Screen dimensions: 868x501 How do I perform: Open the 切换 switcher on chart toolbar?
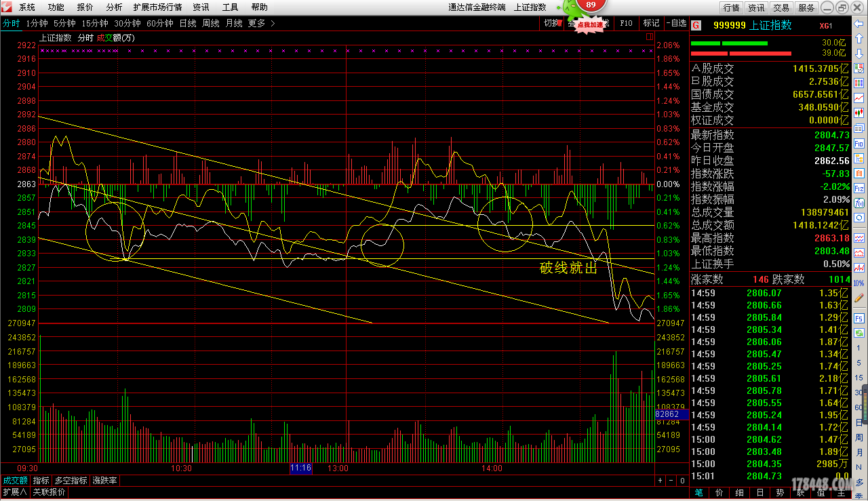point(552,22)
